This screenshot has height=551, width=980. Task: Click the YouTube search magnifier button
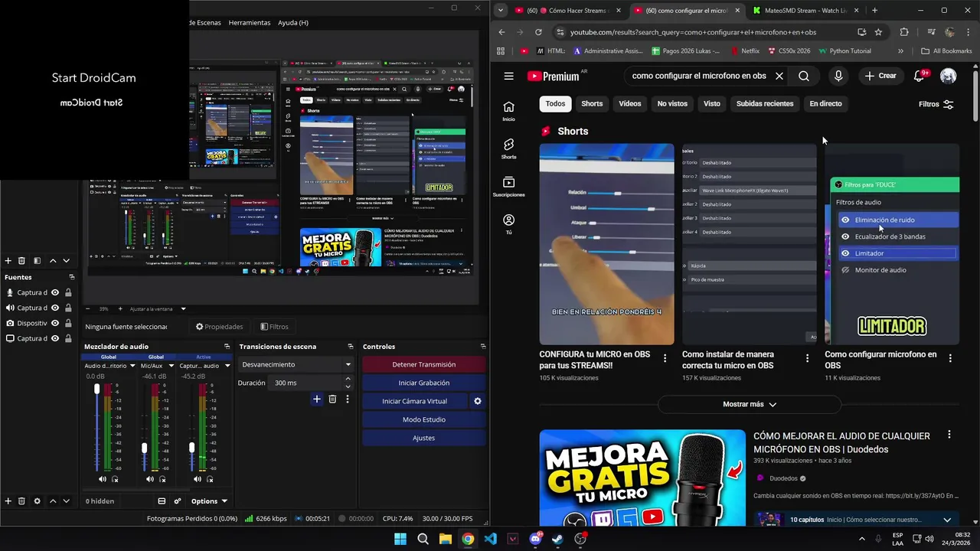point(804,76)
